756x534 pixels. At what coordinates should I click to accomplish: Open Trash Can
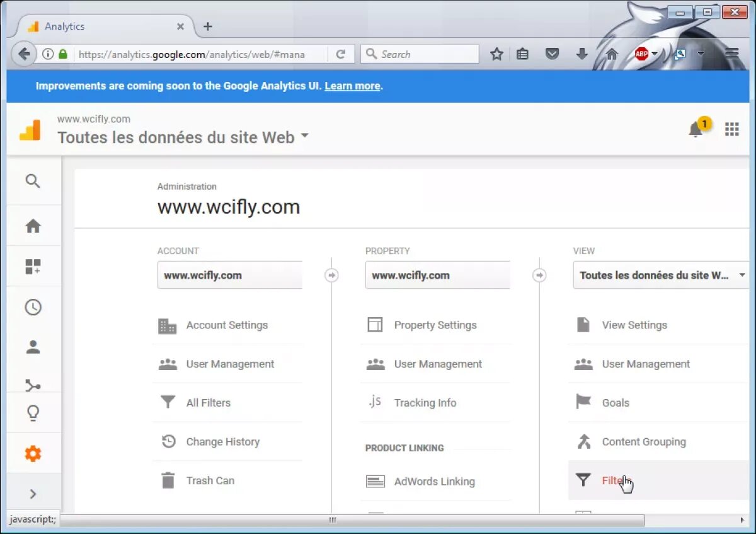click(227, 480)
